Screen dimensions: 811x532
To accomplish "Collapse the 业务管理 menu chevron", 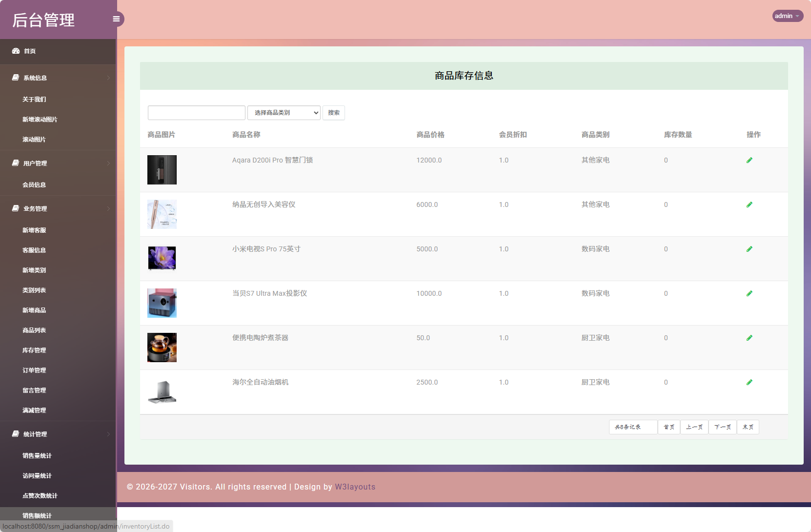I will click(x=108, y=209).
